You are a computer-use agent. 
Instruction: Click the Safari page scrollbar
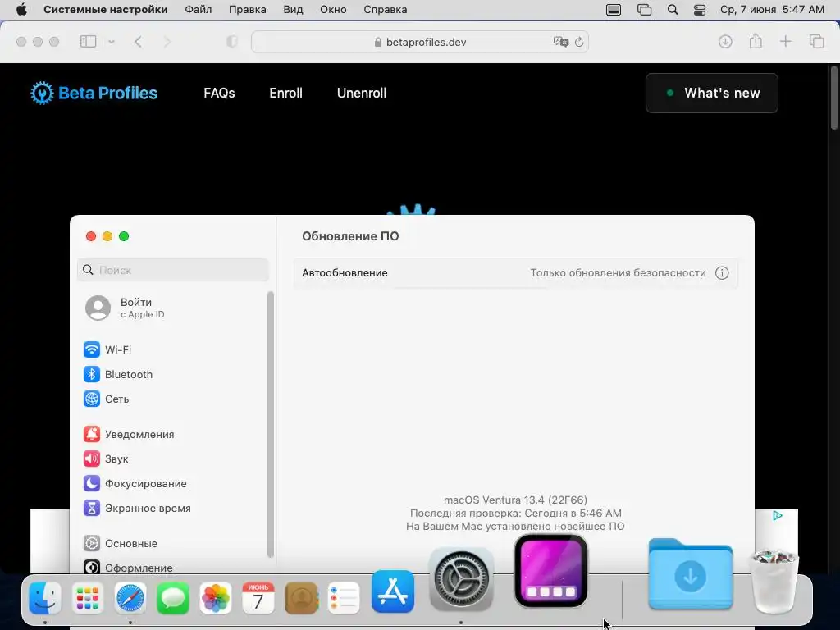pyautogui.click(x=833, y=98)
